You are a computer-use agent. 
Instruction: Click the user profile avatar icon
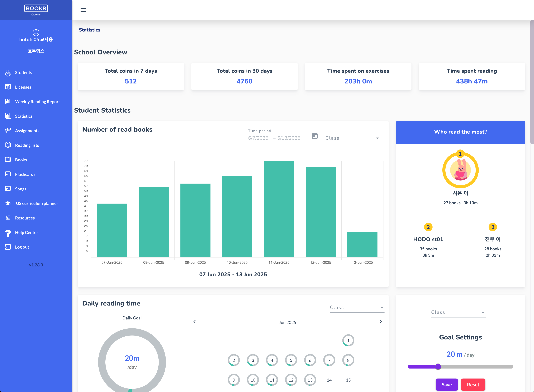(36, 32)
